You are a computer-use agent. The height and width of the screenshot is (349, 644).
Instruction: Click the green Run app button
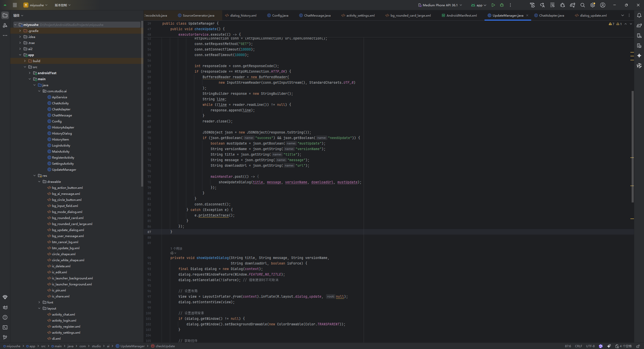click(x=493, y=5)
